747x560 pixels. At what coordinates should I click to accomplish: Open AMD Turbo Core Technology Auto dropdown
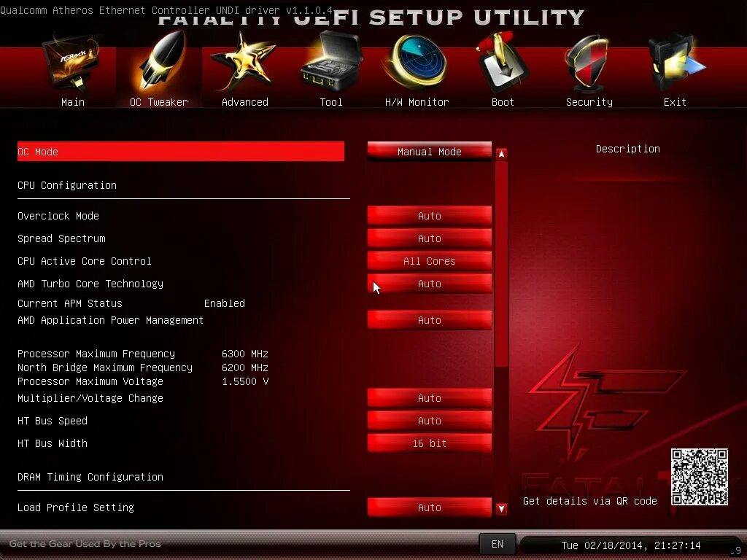coord(429,284)
